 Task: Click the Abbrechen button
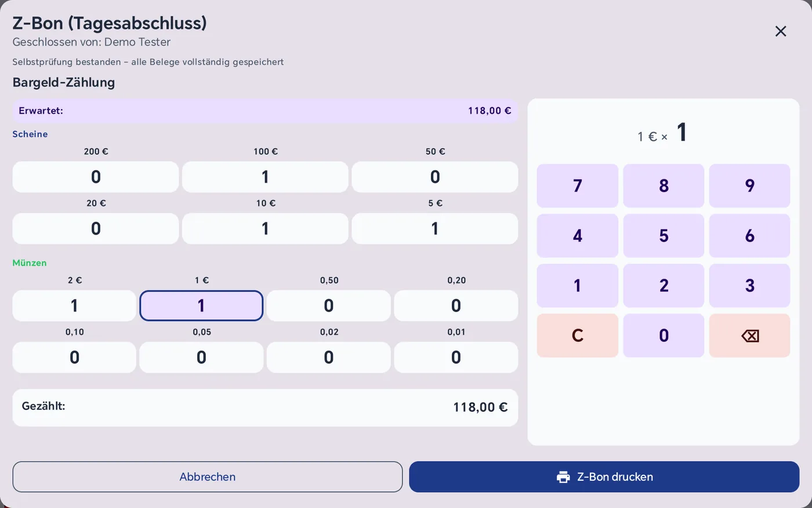tap(208, 477)
